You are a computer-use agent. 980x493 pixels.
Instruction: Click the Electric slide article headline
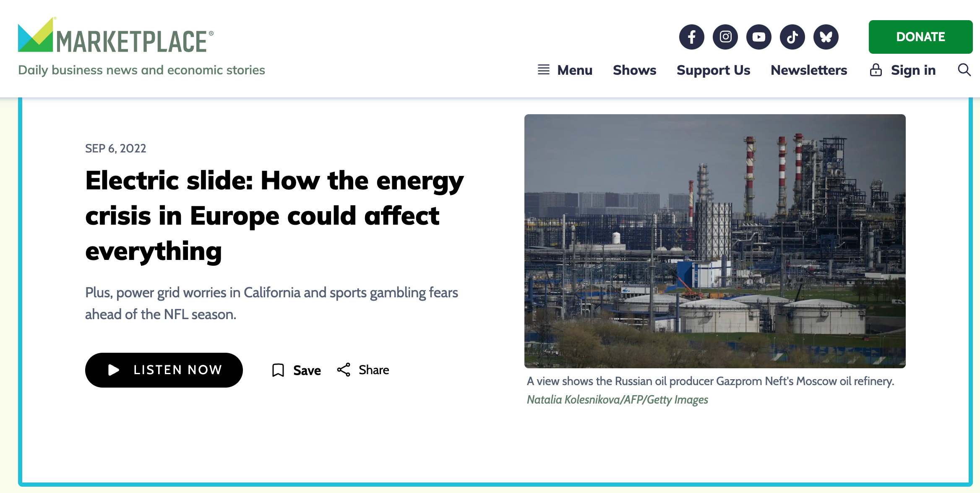pos(274,215)
